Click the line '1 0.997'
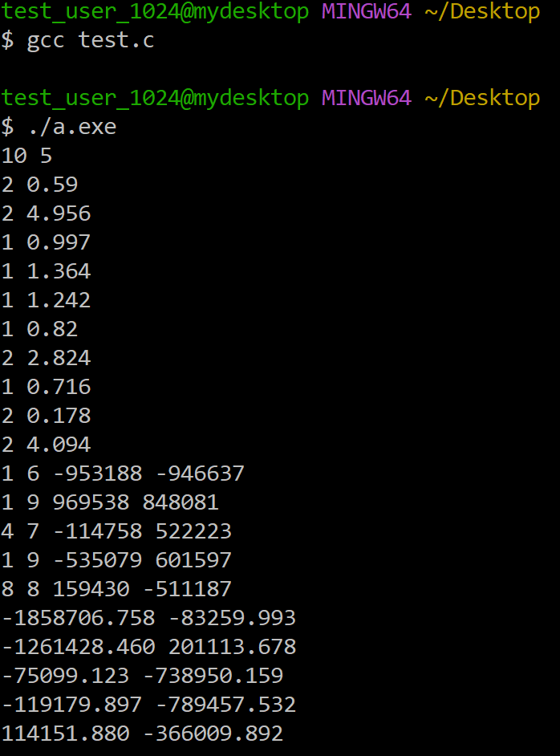The width and height of the screenshot is (560, 756). click(x=46, y=242)
